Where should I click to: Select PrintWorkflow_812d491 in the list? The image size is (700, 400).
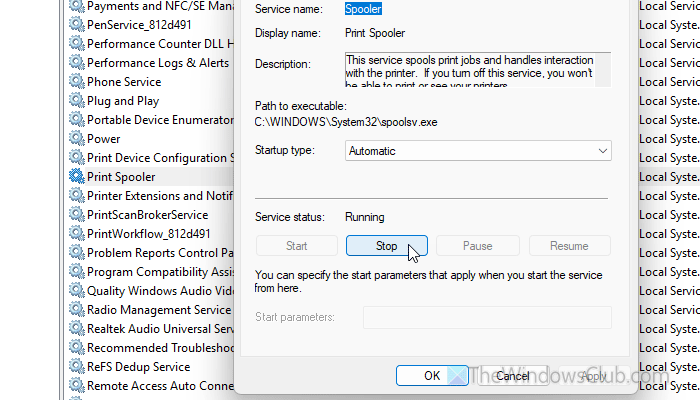[x=151, y=234]
